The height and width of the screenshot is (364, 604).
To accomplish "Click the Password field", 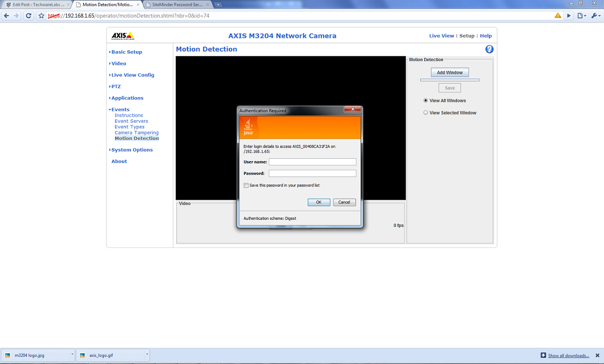I will click(x=312, y=173).
